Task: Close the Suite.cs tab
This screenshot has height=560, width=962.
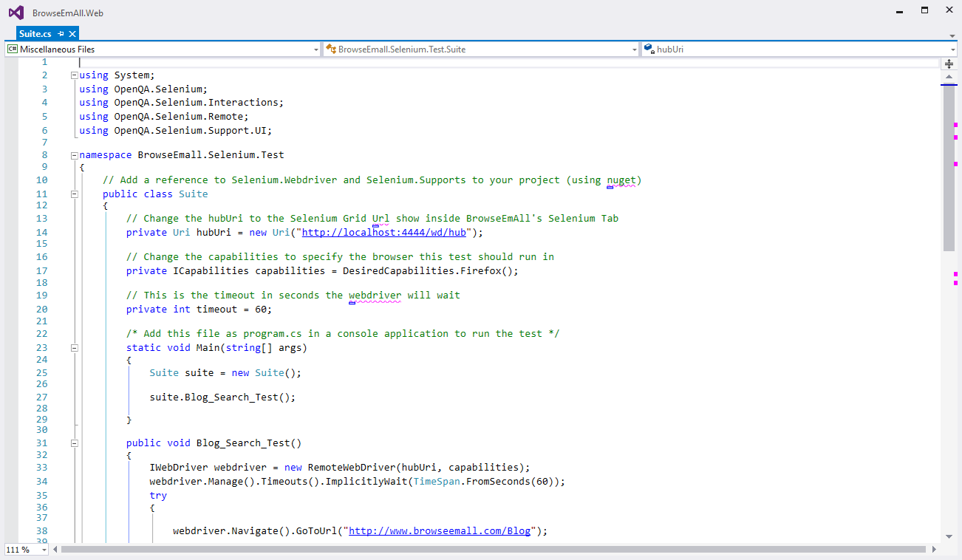Action: tap(72, 34)
